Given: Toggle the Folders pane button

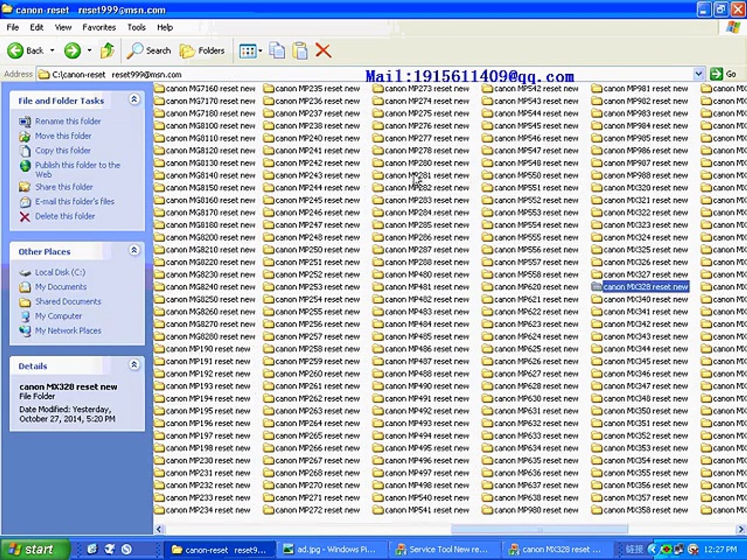Looking at the screenshot, I should [x=202, y=50].
